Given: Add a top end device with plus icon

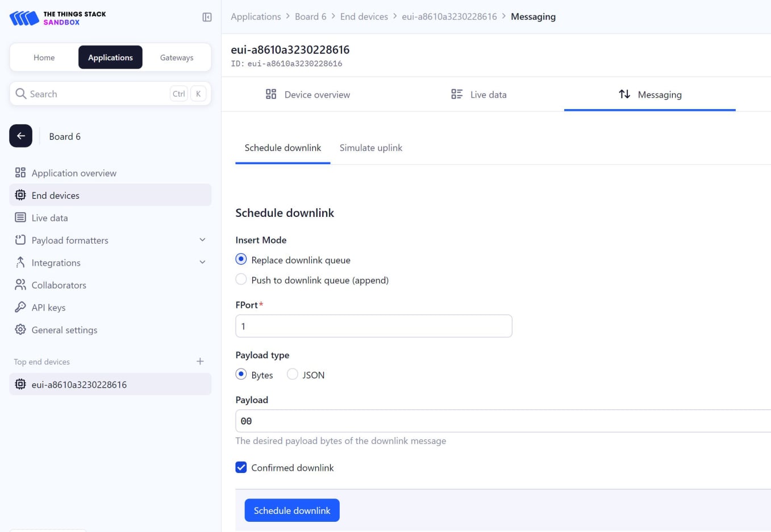Looking at the screenshot, I should [200, 362].
